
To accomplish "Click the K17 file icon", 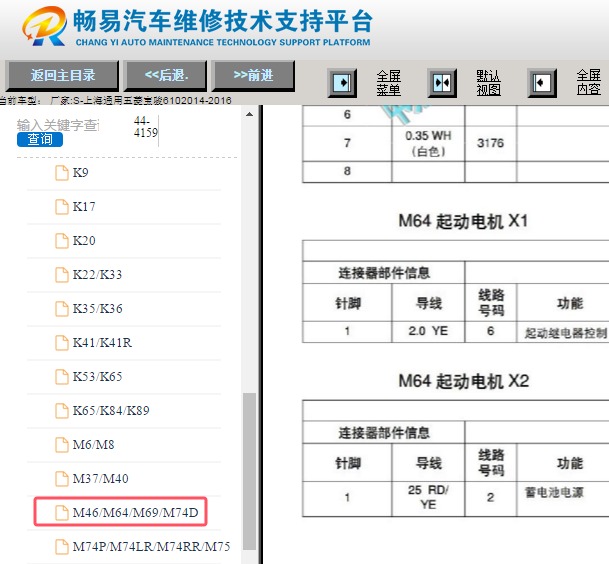I will click(62, 207).
